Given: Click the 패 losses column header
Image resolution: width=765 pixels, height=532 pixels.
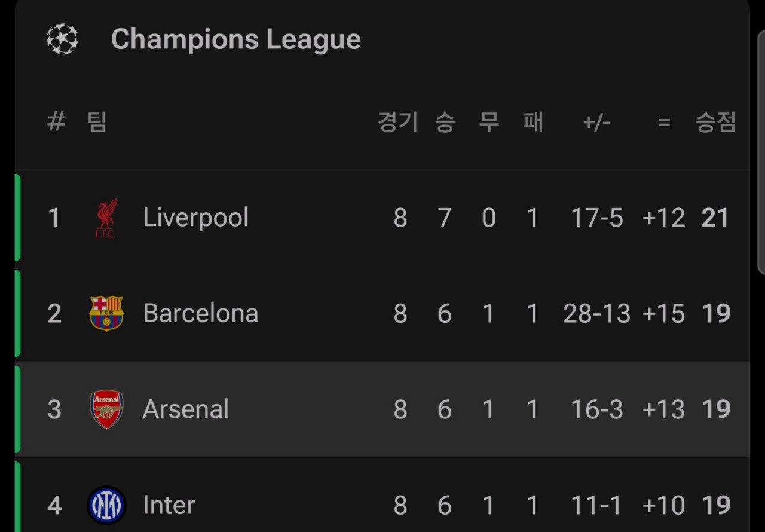Looking at the screenshot, I should click(533, 122).
